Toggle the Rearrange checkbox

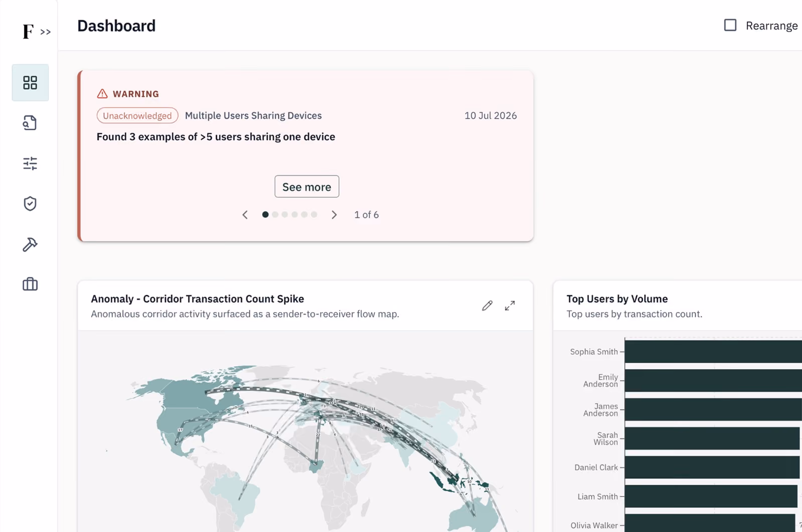(x=730, y=25)
